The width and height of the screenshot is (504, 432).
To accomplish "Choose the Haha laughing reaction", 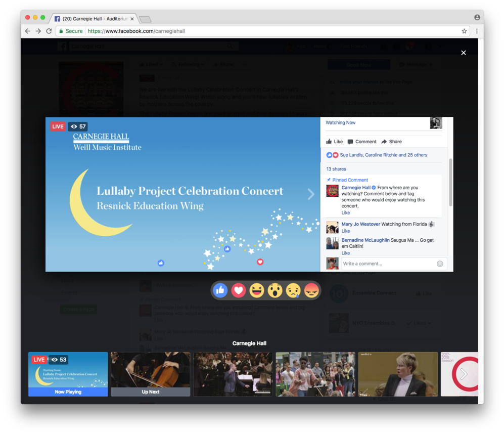I will point(257,290).
